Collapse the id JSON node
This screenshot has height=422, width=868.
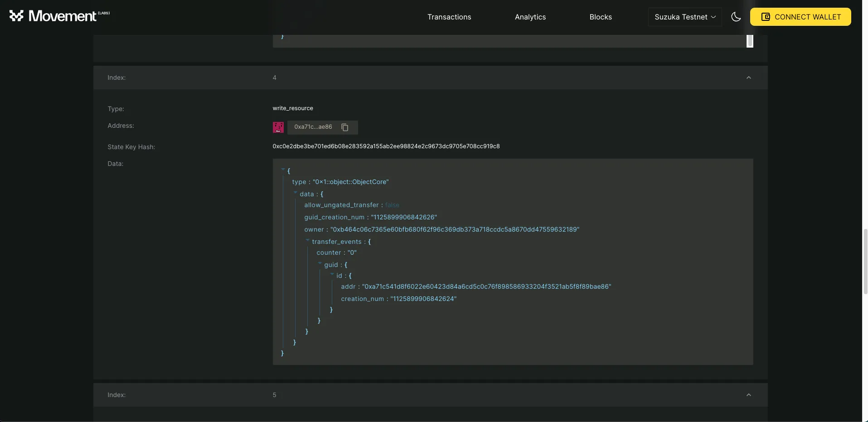click(x=332, y=274)
